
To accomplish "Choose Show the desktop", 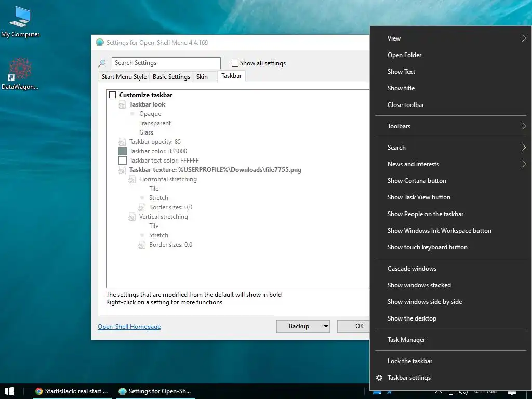I will click(x=451, y=318).
